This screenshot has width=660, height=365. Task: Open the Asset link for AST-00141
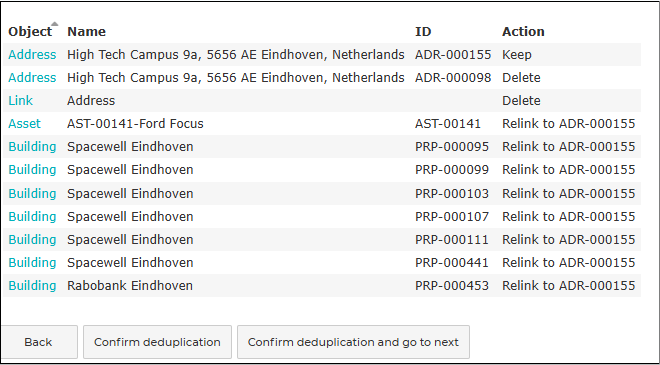[25, 124]
